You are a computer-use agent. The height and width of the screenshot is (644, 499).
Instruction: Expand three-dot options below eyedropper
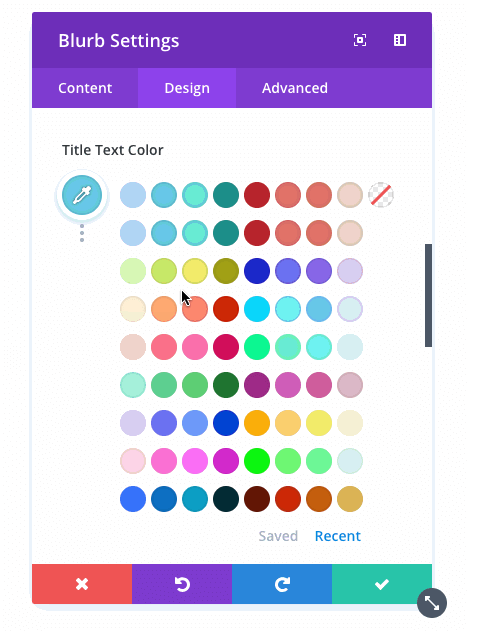pyautogui.click(x=82, y=233)
